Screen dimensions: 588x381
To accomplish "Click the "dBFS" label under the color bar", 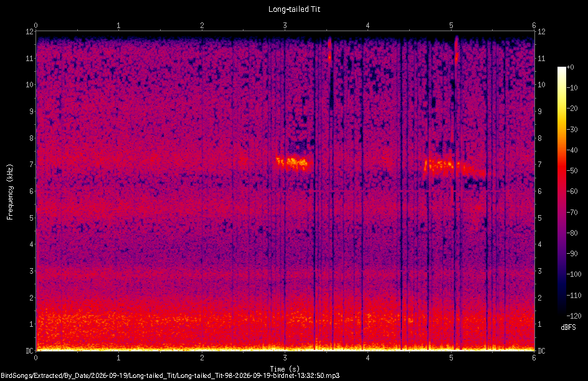I will (x=569, y=327).
